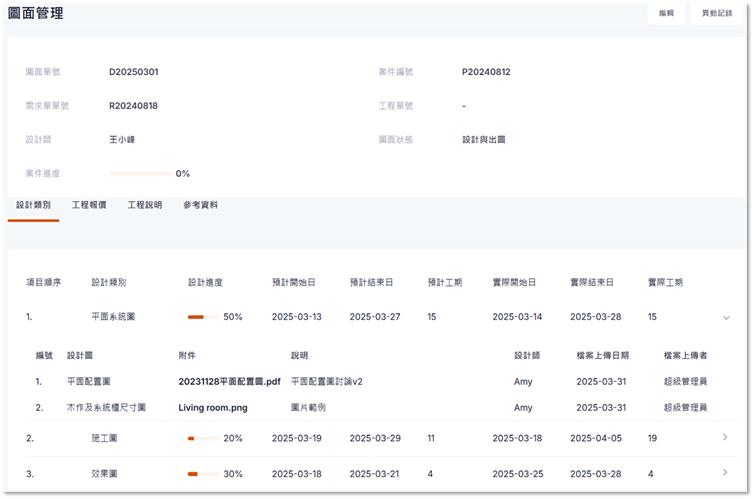Click the 編輯 button

click(x=666, y=14)
